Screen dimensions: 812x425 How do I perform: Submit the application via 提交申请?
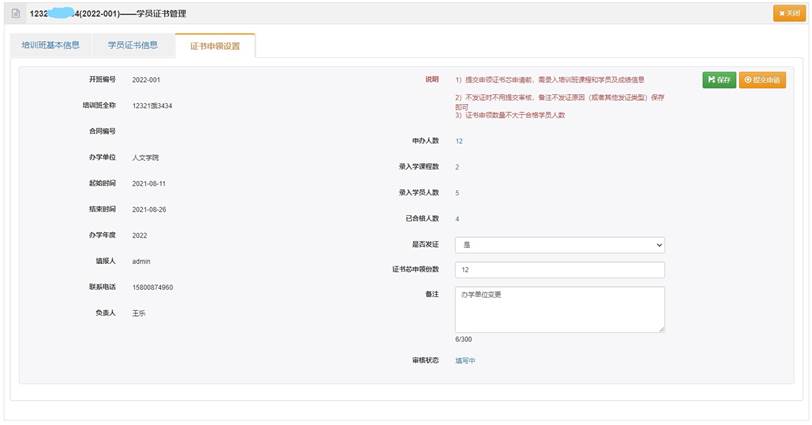(x=762, y=80)
